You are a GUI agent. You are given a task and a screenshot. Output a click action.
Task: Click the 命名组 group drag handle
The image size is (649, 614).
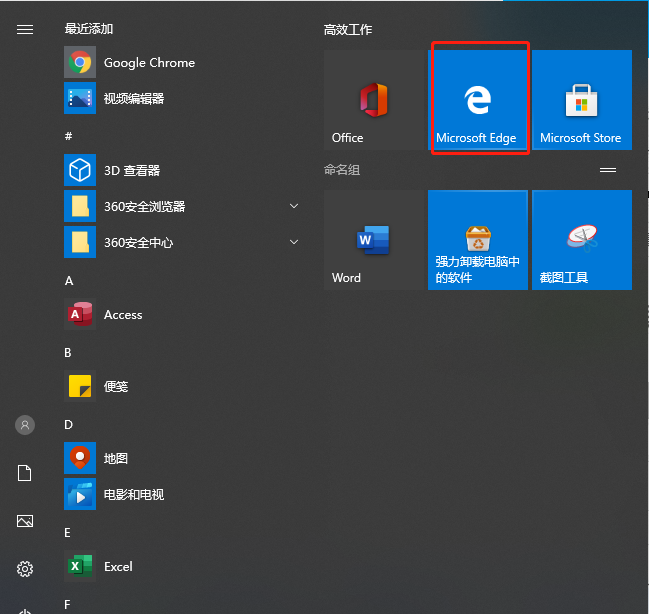click(x=607, y=171)
